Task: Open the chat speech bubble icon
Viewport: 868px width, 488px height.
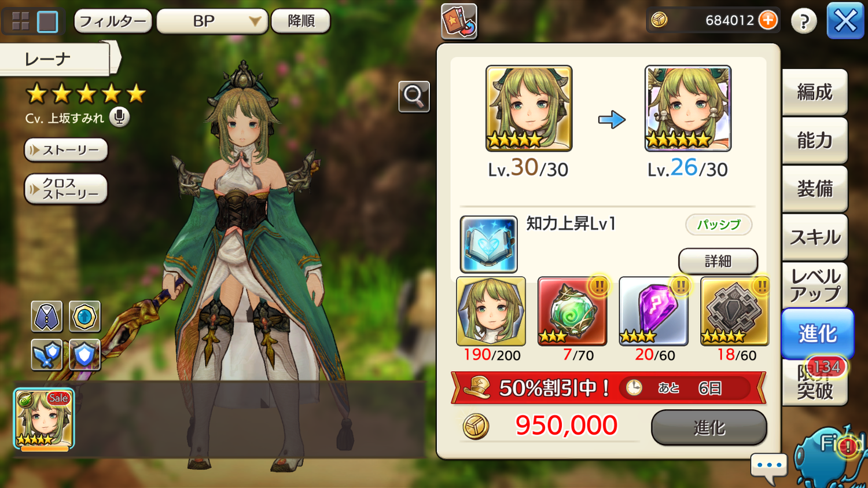Action: pos(770,467)
